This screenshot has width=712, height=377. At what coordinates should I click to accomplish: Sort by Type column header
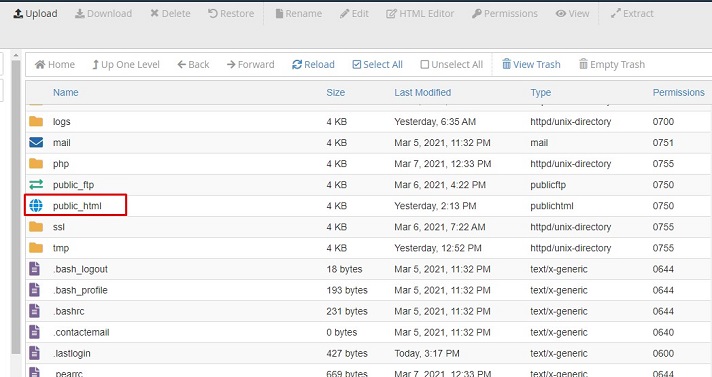tap(540, 93)
